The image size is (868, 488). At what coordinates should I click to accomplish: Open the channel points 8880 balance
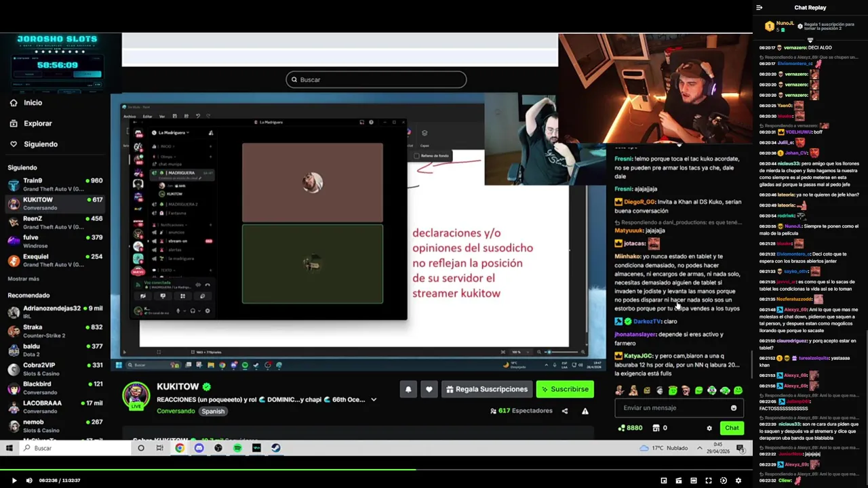click(x=630, y=428)
